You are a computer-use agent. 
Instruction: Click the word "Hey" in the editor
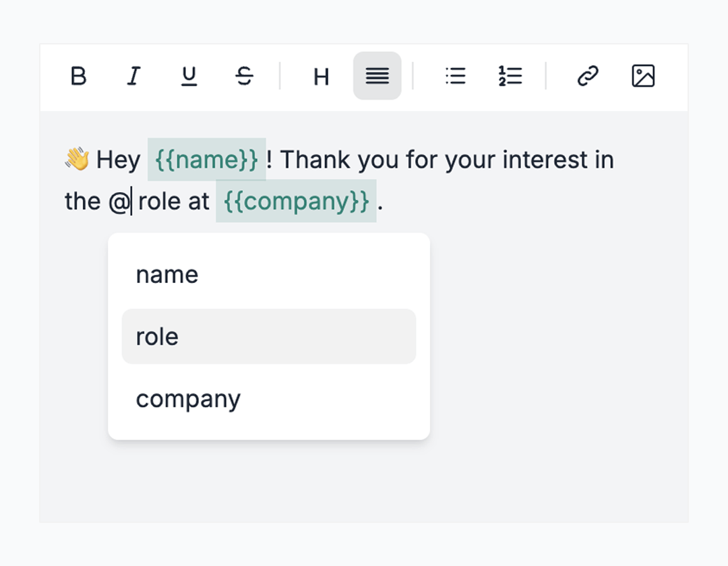point(118,160)
